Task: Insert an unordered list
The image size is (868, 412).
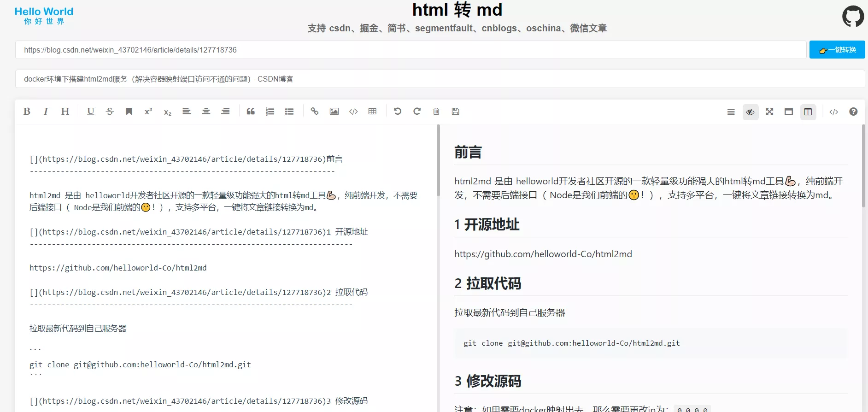Action: pos(289,112)
